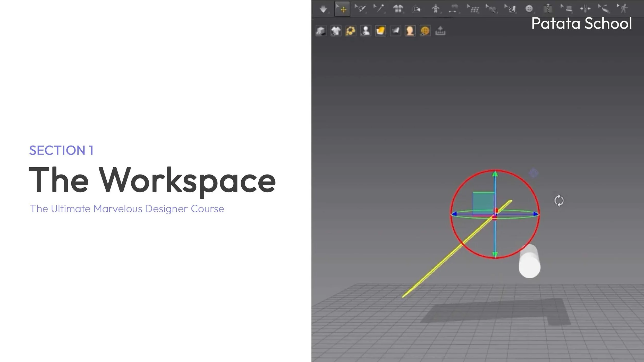Click the rotate circular arrows icon
This screenshot has width=644, height=362.
coord(559,201)
